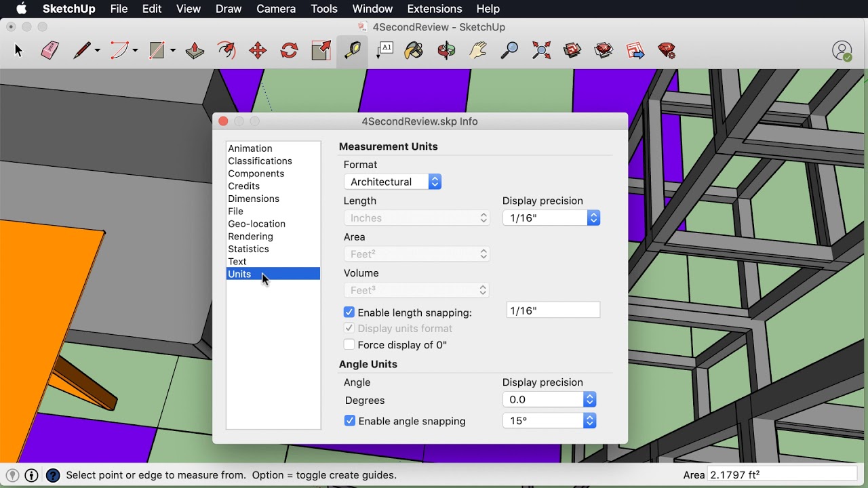Pick the Tape Measure tool

pyautogui.click(x=352, y=51)
